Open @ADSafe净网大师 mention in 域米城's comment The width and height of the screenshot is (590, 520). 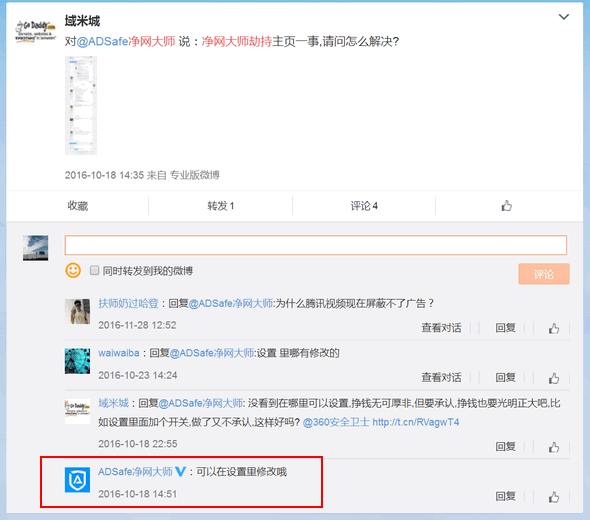click(201, 403)
